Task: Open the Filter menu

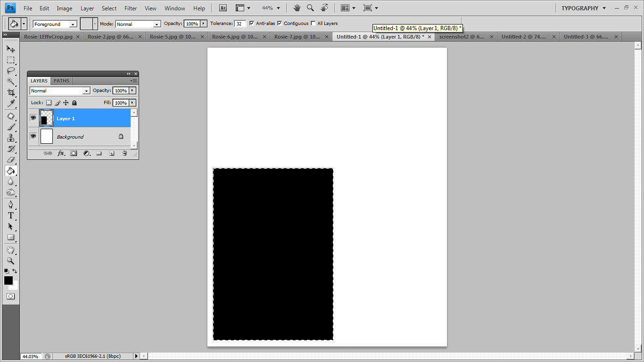Action: [x=131, y=8]
